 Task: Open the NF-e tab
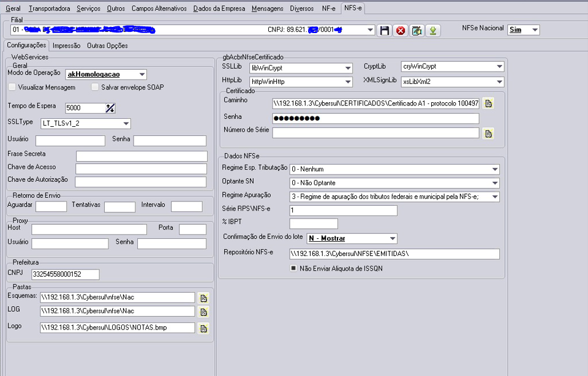coord(328,8)
